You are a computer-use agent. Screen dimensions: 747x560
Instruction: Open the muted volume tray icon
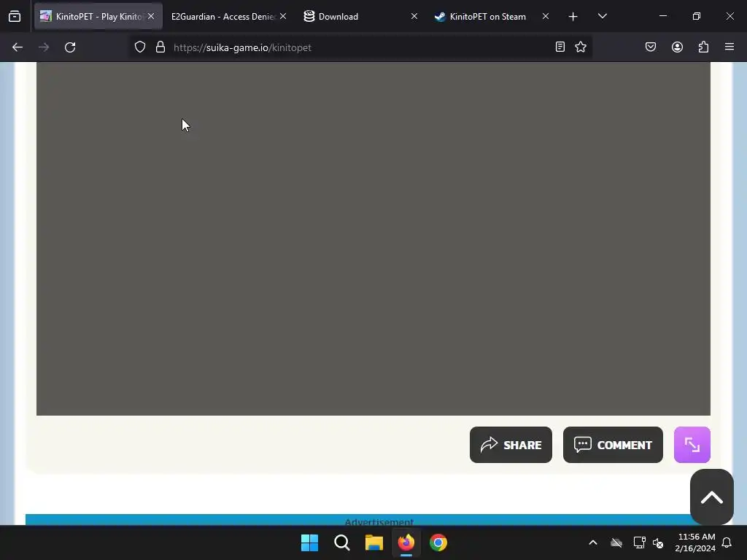pyautogui.click(x=658, y=542)
